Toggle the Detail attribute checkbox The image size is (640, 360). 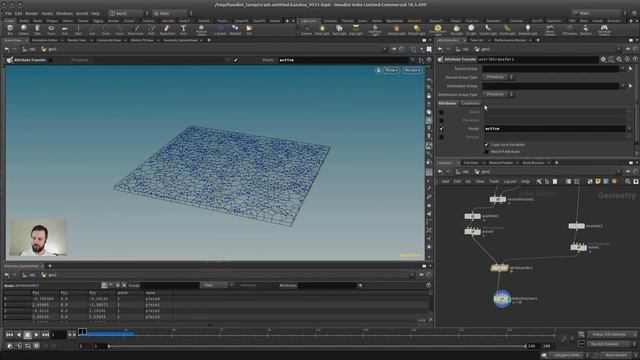[441, 112]
